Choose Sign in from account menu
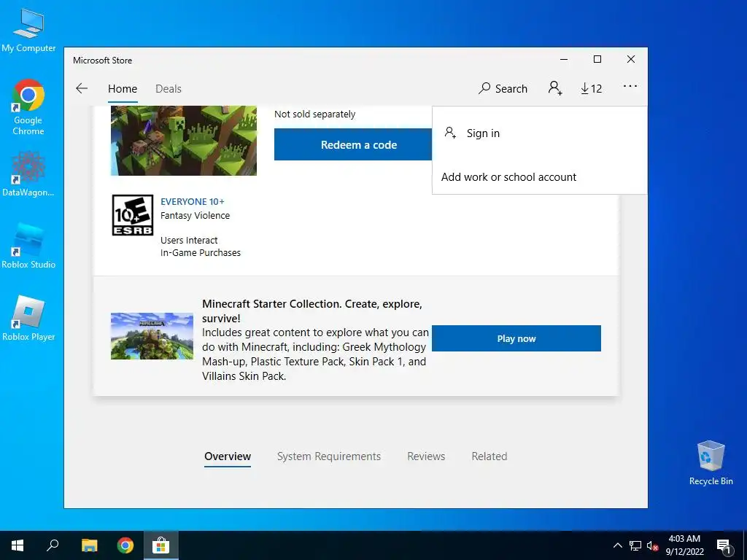This screenshot has height=560, width=747. [x=539, y=133]
